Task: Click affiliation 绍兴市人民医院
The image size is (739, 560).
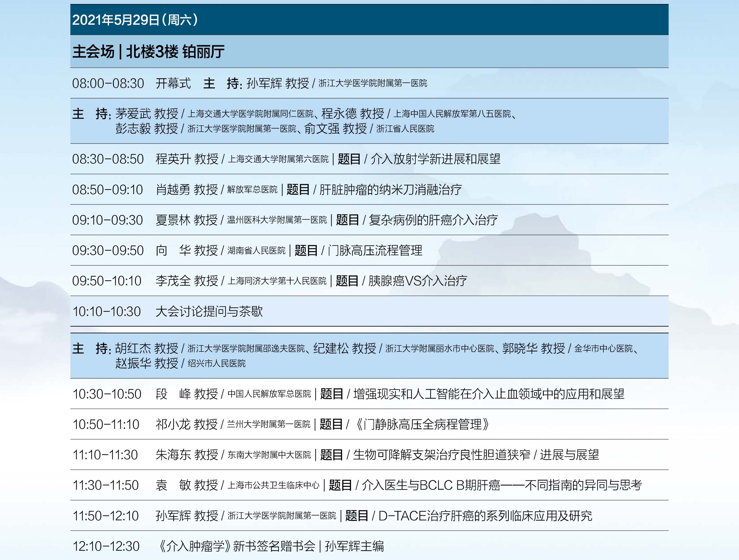Action: 217,364
